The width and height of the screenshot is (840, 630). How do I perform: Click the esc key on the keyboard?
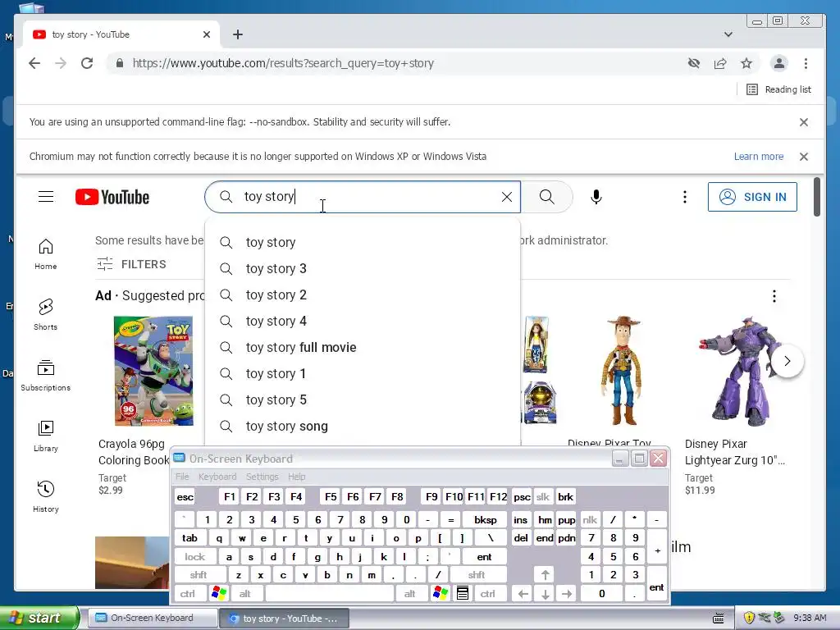click(185, 497)
